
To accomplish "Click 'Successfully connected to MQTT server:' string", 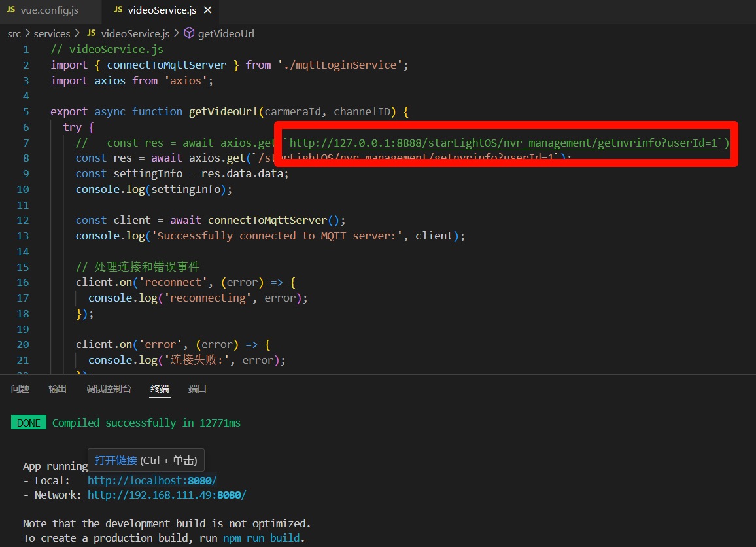I will coord(277,236).
